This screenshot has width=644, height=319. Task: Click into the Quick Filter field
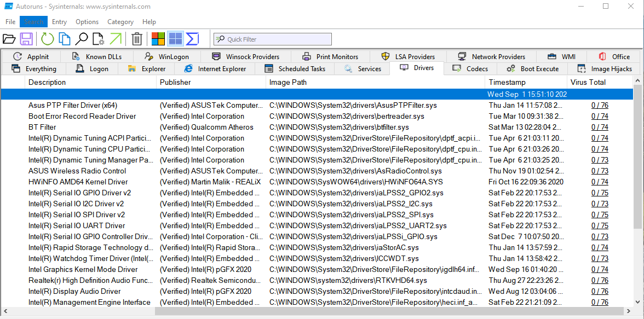272,39
